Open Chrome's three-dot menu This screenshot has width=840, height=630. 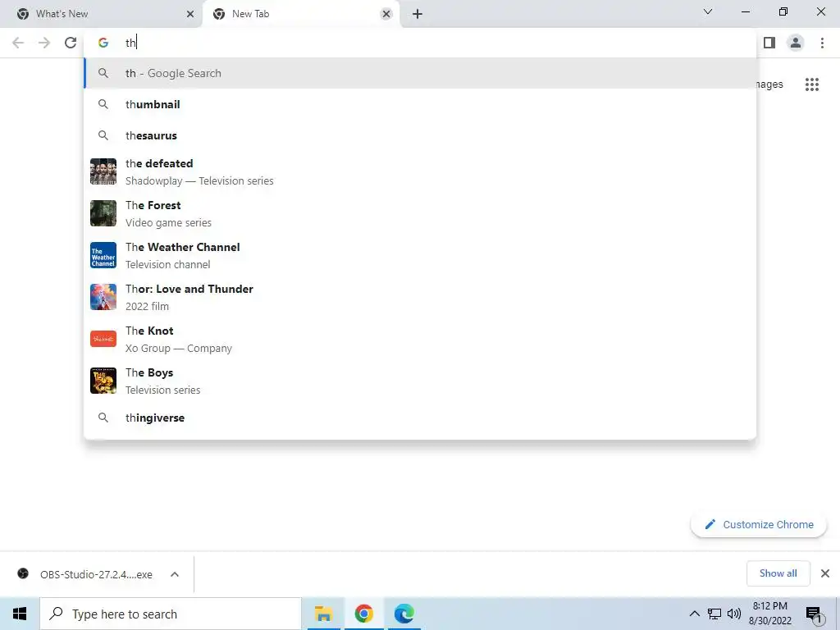(x=822, y=43)
